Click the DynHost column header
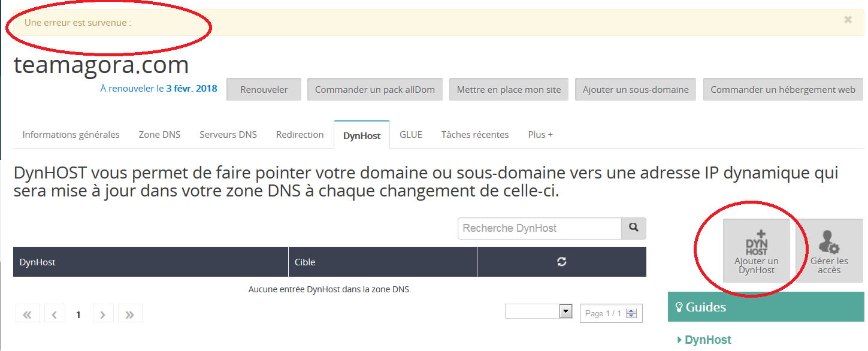 150,262
